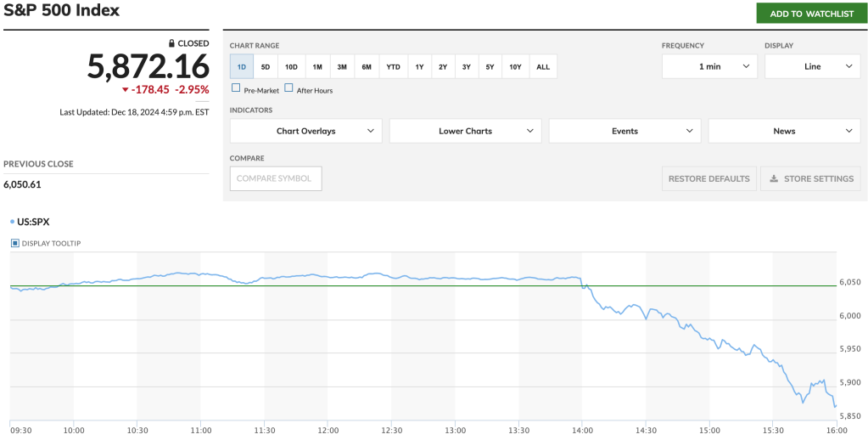The height and width of the screenshot is (440, 868).
Task: Switch chart range to YTD
Action: point(394,66)
